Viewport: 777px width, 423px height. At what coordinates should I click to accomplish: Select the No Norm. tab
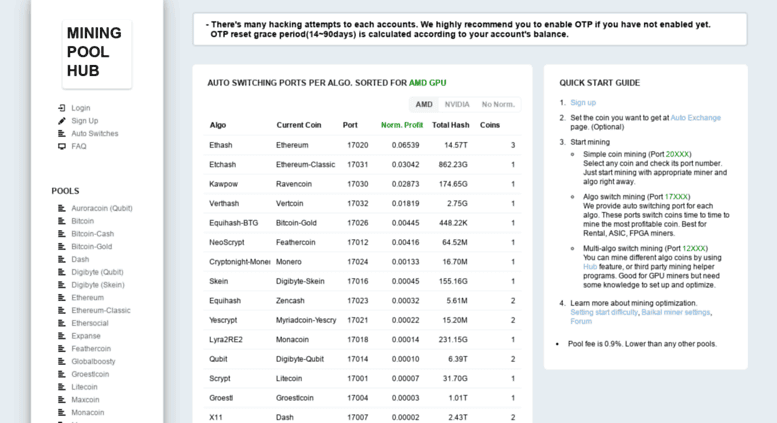[x=498, y=105]
